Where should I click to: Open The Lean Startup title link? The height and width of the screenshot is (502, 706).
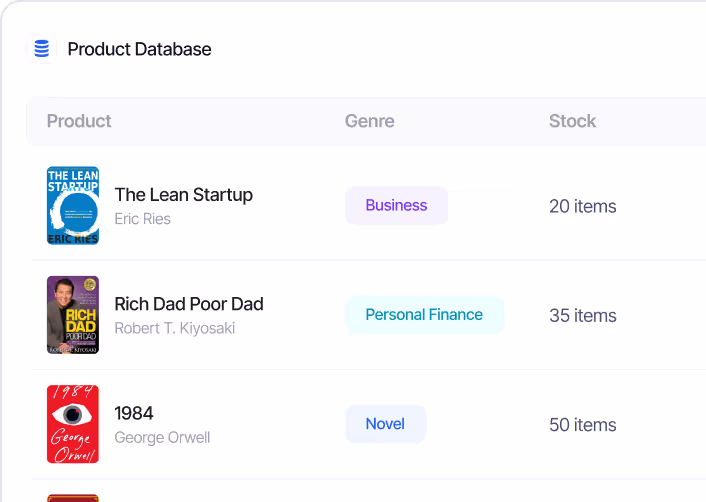(x=184, y=194)
